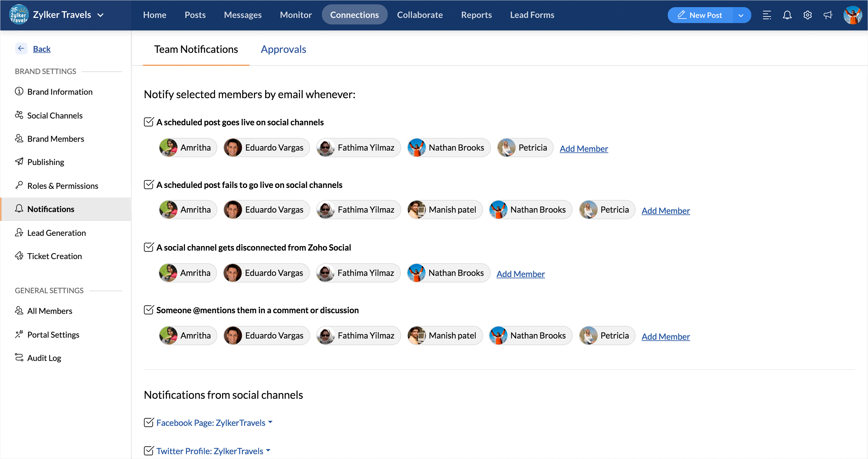The height and width of the screenshot is (459, 868).
Task: Disable Facebook Page ZylkerTravels notifications checkbox
Action: 149,423
